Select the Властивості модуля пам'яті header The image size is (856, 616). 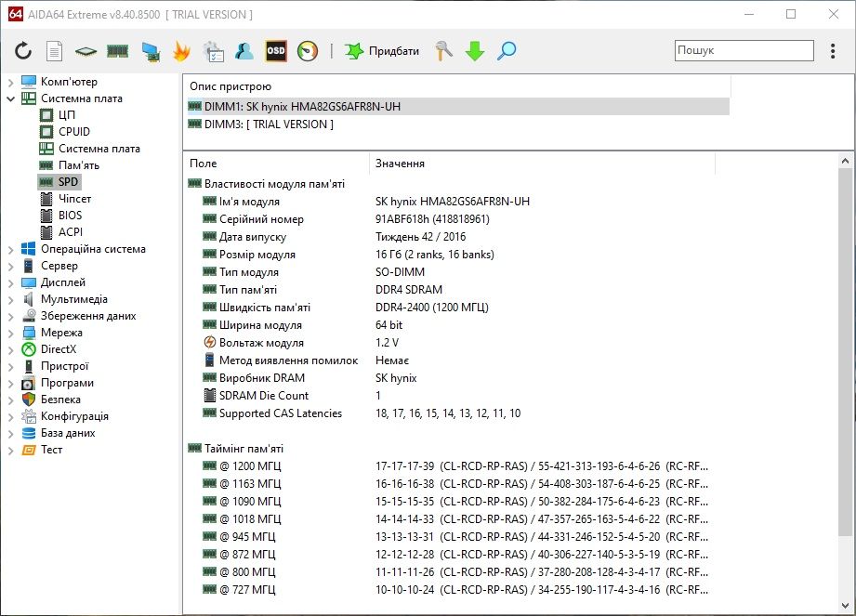[266, 184]
